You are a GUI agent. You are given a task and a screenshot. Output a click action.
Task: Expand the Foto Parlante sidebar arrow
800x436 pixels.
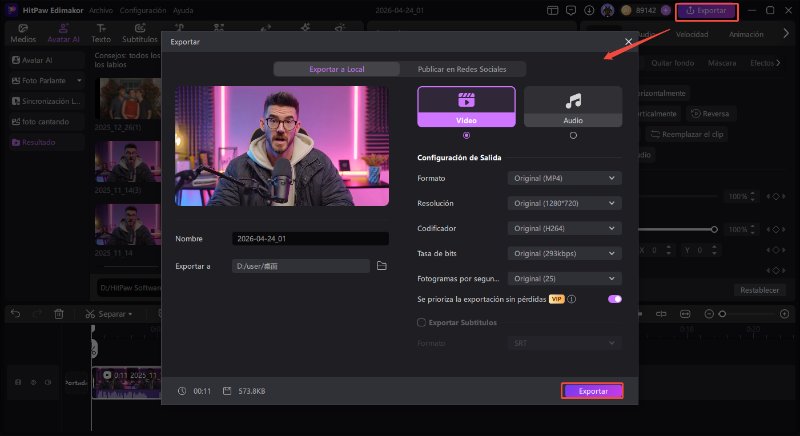tap(79, 81)
